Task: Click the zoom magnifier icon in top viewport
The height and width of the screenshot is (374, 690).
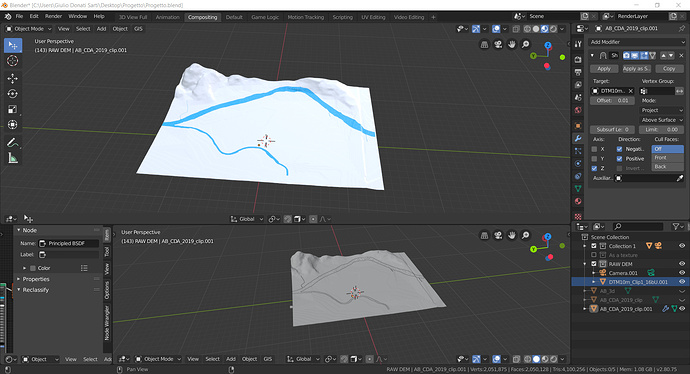Action: (525, 44)
